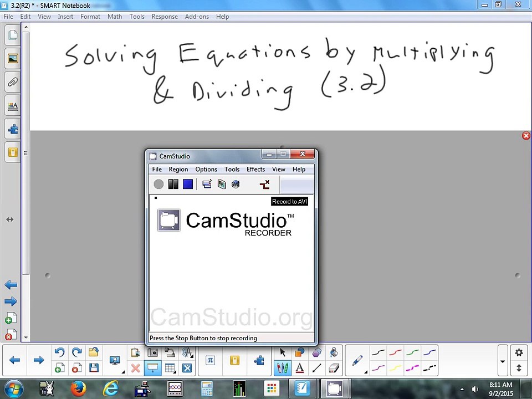This screenshot has height=399, width=532.
Task: Open the Gallery sidebar tab
Action: click(x=13, y=58)
